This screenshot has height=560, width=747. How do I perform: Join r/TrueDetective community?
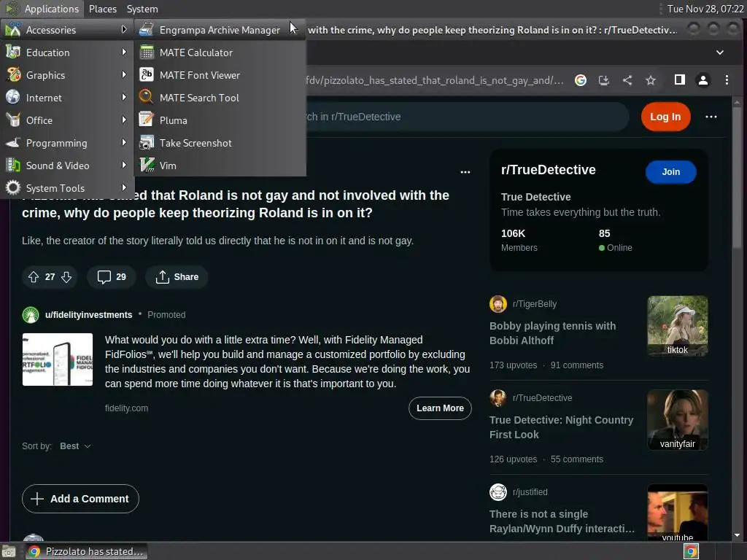click(671, 172)
